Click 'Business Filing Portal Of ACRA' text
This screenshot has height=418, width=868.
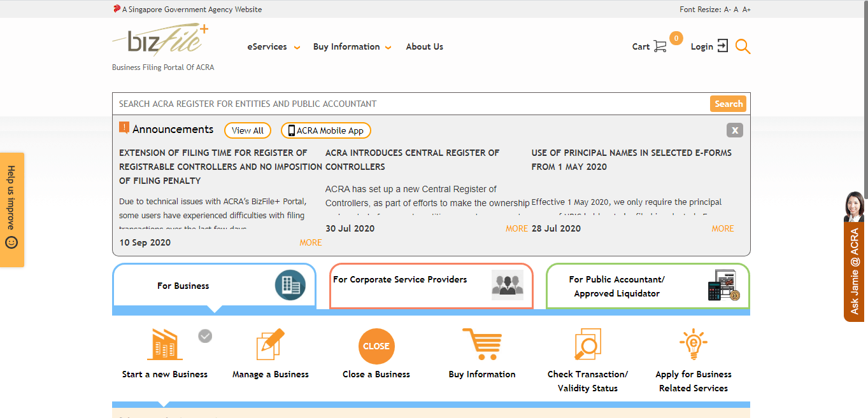coord(163,67)
